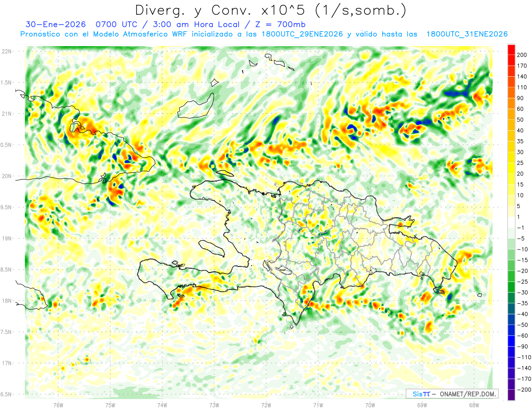Click the colorbar value '170'
The width and height of the screenshot is (532, 411).
point(523,66)
